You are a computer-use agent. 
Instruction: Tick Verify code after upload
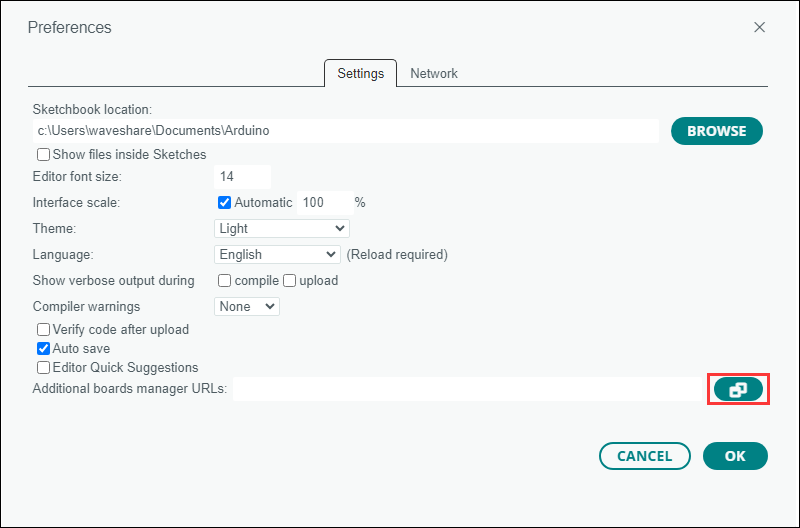43,330
